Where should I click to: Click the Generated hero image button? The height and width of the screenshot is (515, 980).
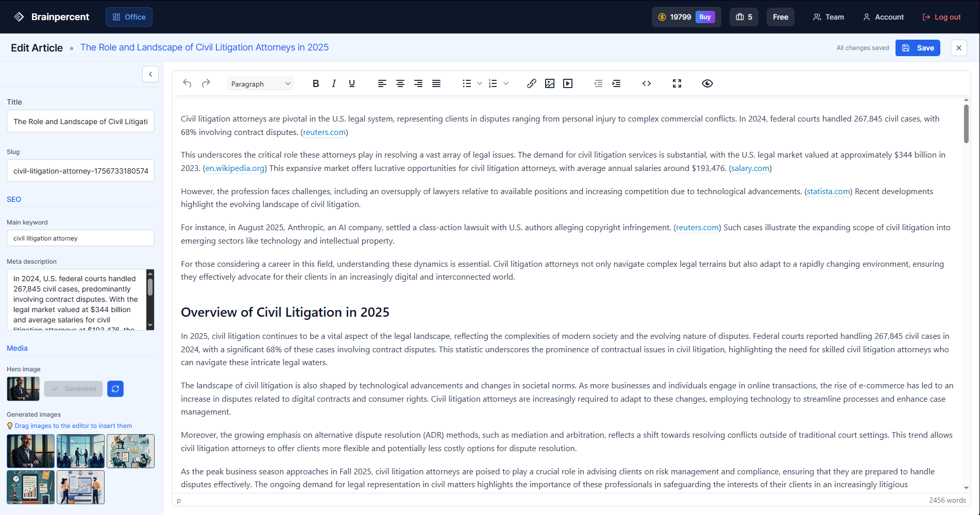(x=74, y=389)
